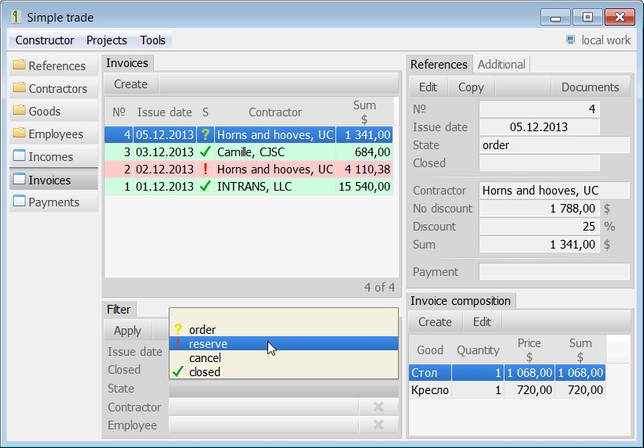Open the Projects menu
The image size is (644, 448).
[x=107, y=40]
